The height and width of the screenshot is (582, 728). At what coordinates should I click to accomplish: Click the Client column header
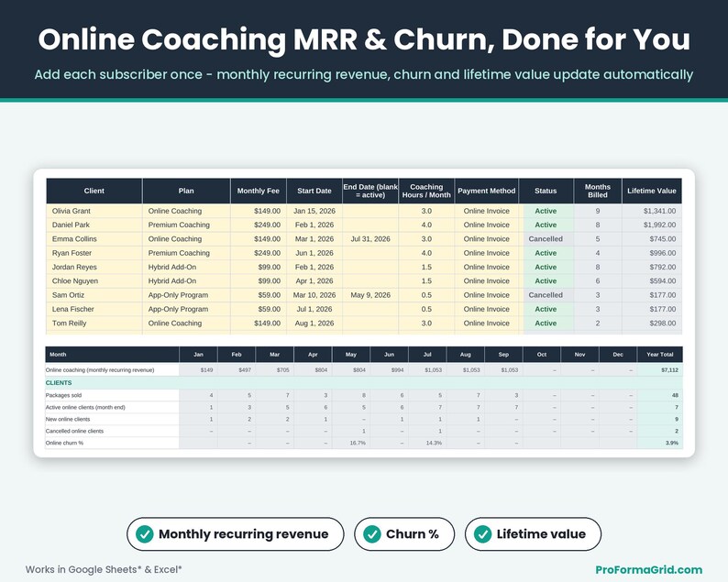[94, 191]
